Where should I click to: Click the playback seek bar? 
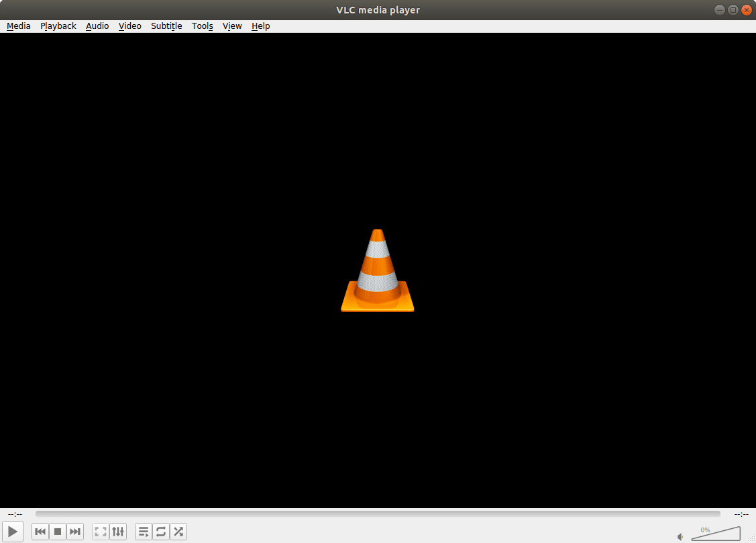378,514
